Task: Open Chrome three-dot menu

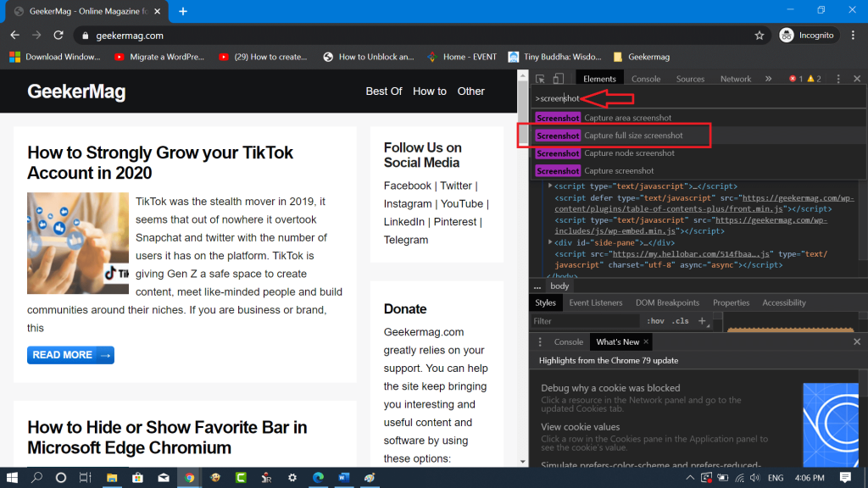Action: click(853, 36)
